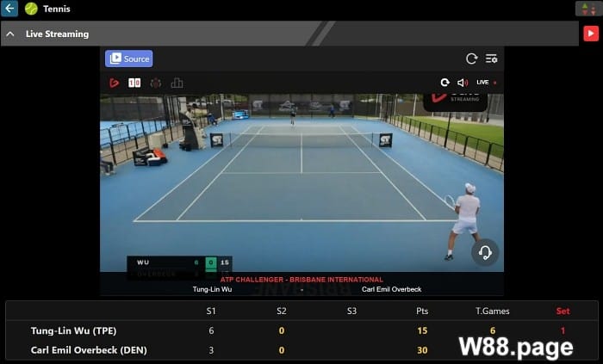Click the T.Games column header
This screenshot has width=603, height=364.
(492, 311)
